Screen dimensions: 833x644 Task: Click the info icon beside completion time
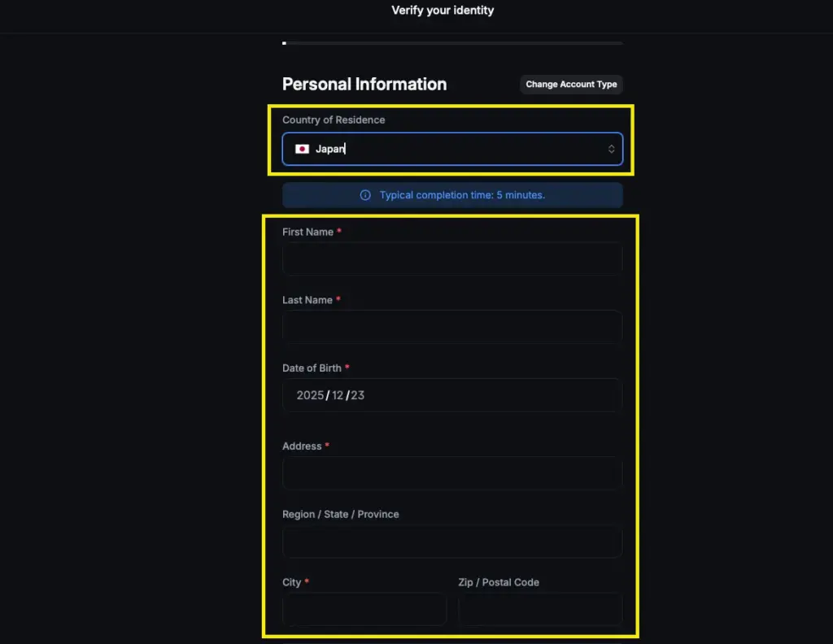365,195
